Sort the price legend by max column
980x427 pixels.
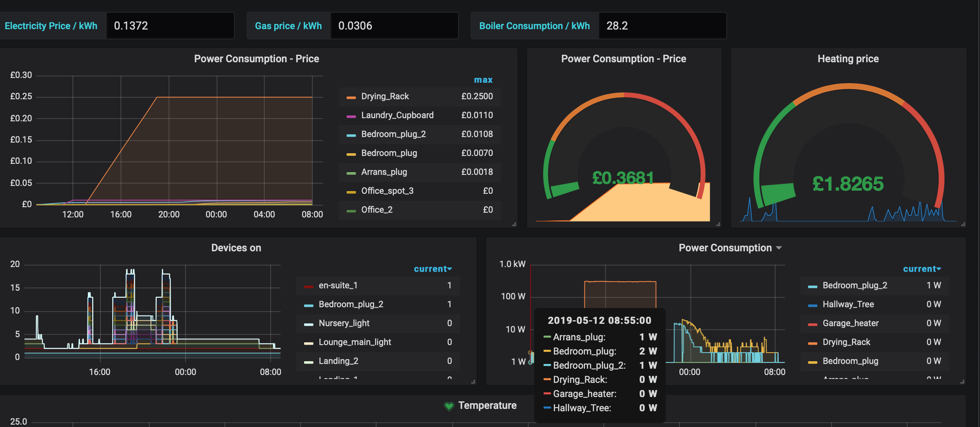click(x=483, y=80)
